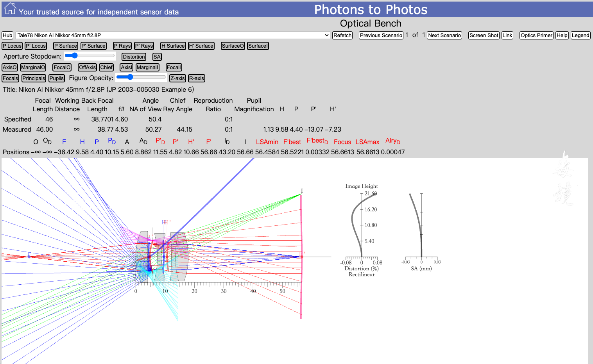
Task: Go to the Previous Scenario
Action: [x=381, y=35]
